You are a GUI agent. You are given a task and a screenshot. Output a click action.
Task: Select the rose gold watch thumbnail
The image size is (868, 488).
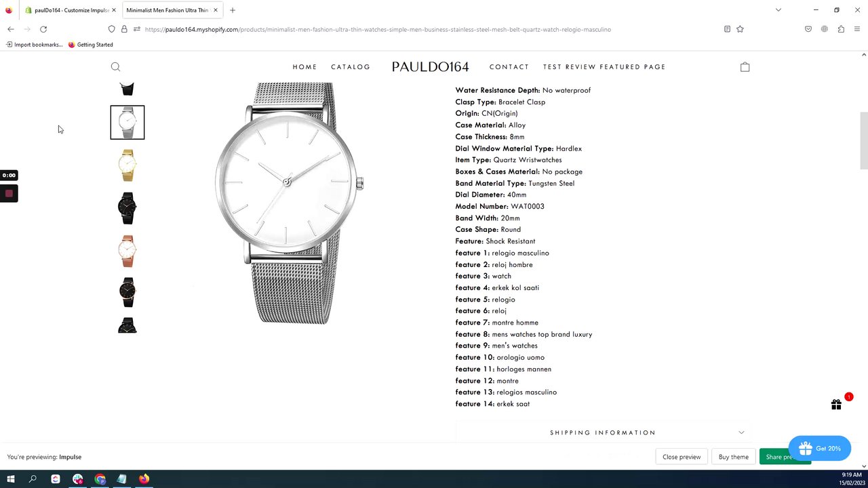pyautogui.click(x=127, y=250)
